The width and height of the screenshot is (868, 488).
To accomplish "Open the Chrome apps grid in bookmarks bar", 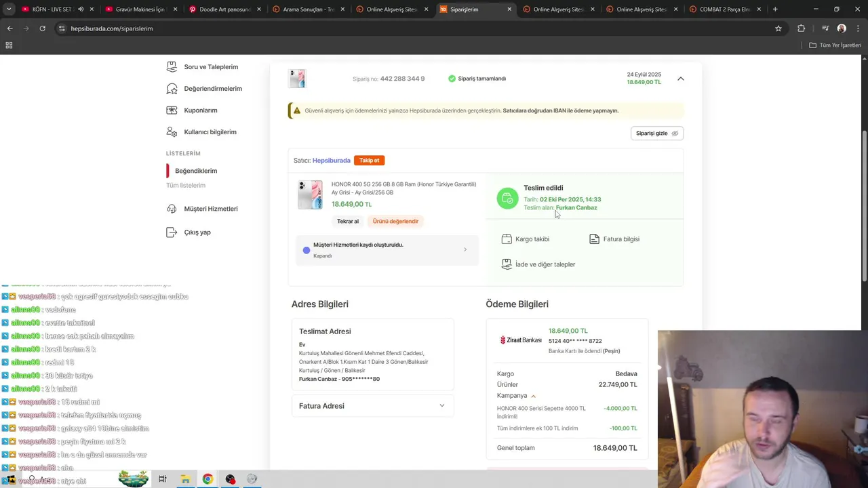I will click(x=9, y=45).
